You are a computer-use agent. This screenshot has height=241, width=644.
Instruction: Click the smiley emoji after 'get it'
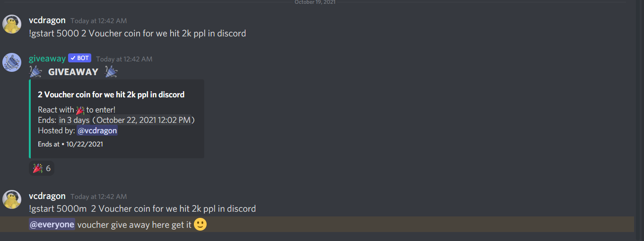tap(200, 224)
